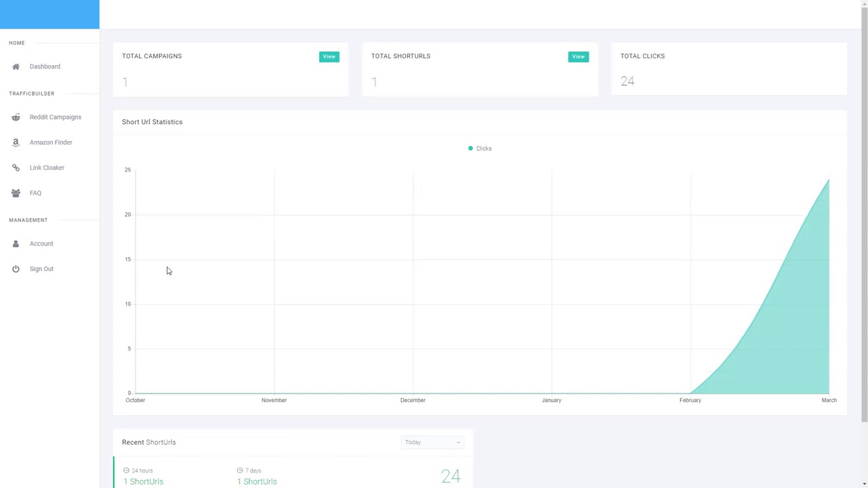Click the 24-hour 1 ShortUrls link

(143, 481)
